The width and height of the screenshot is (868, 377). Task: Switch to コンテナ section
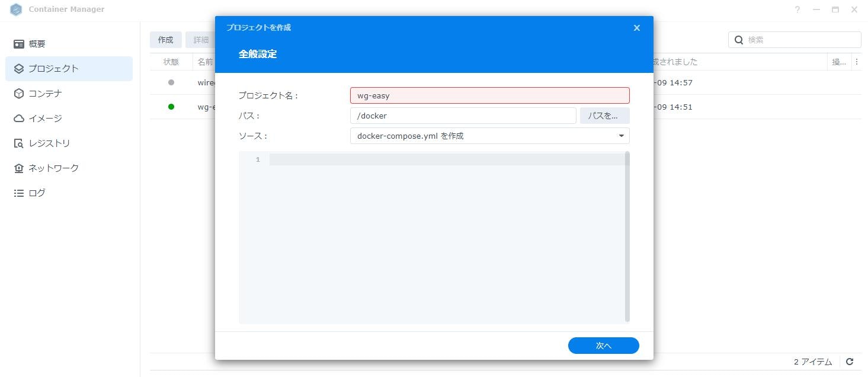click(69, 94)
